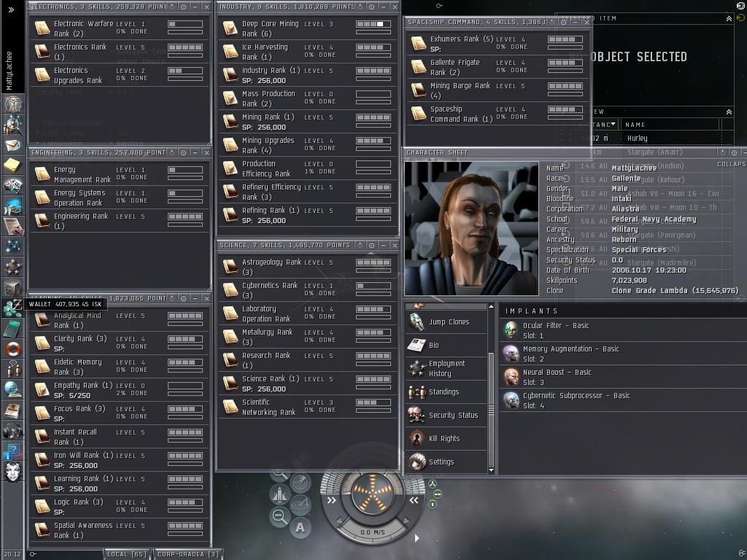Click the HUD zoom-out magnifier
The width and height of the screenshot is (747, 560).
pyautogui.click(x=279, y=516)
